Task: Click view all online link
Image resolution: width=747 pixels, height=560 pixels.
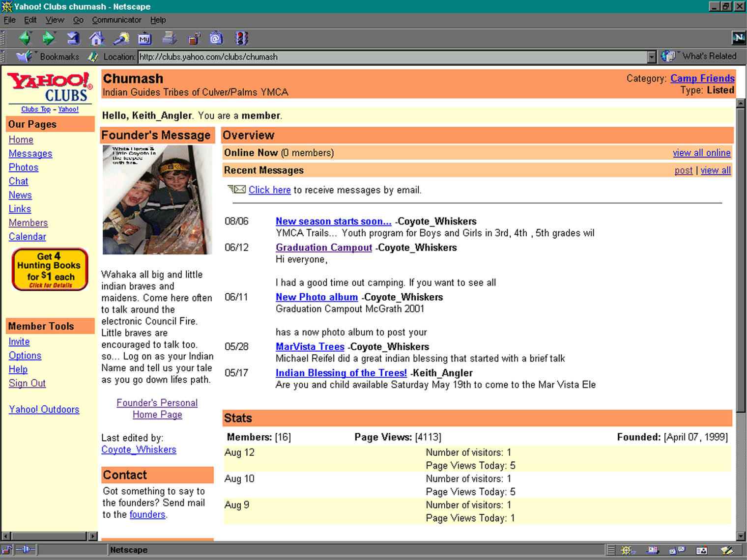Action: (x=702, y=153)
